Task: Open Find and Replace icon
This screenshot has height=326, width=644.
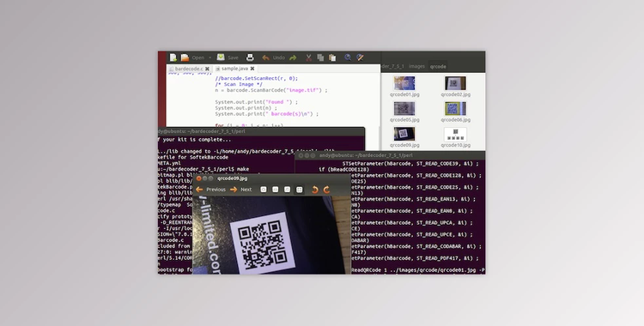Action: click(360, 57)
